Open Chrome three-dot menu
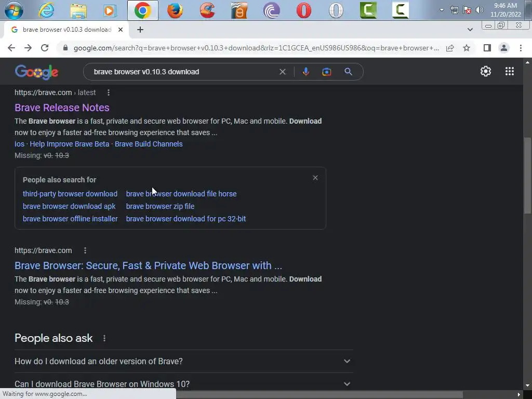This screenshot has width=532, height=399. point(521,48)
